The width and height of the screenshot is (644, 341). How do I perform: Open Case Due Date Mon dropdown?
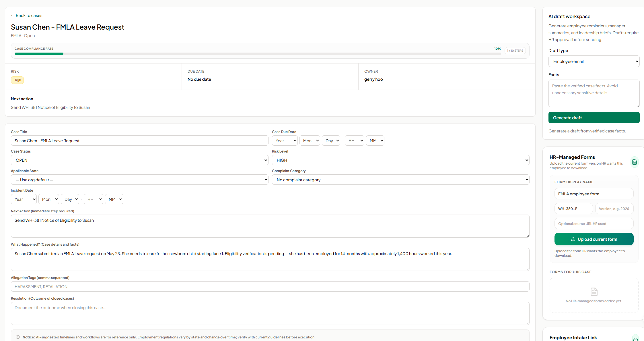[310, 140]
